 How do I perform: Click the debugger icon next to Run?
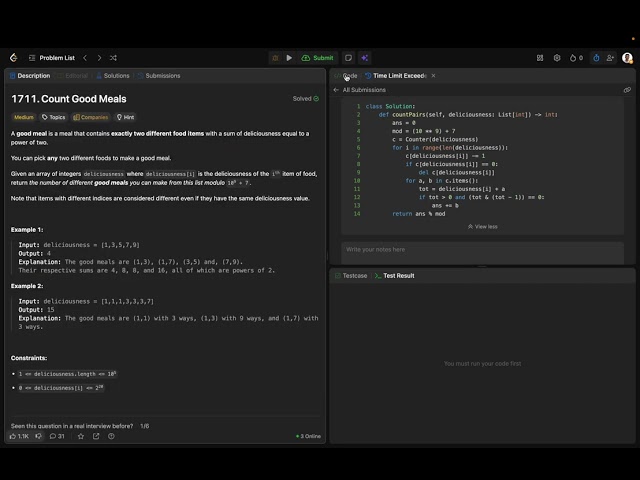coord(275,58)
